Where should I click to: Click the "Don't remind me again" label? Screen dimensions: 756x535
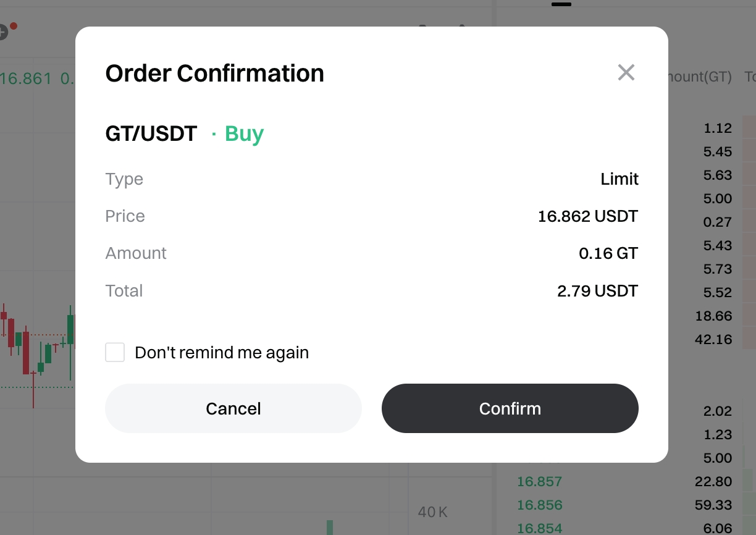tap(221, 353)
